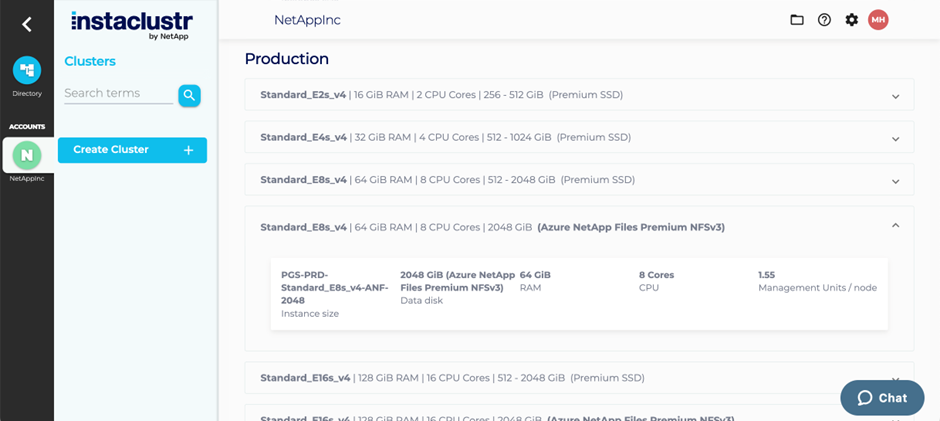The height and width of the screenshot is (421, 940).
Task: Click the Directory label text
Action: click(27, 94)
